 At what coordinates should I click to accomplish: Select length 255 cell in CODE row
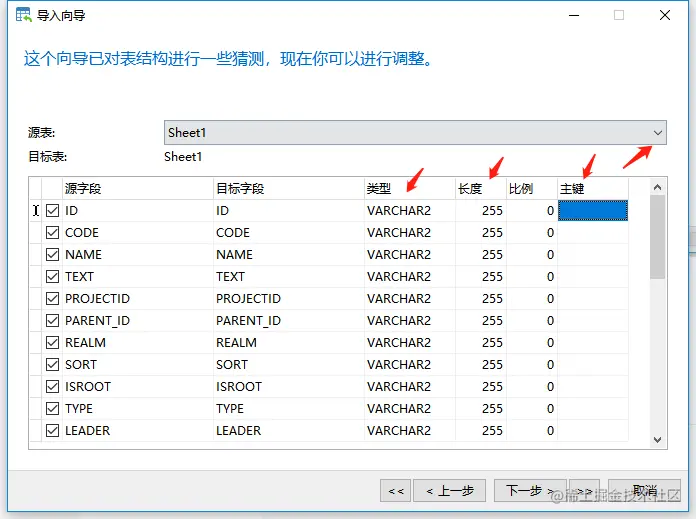(x=481, y=233)
